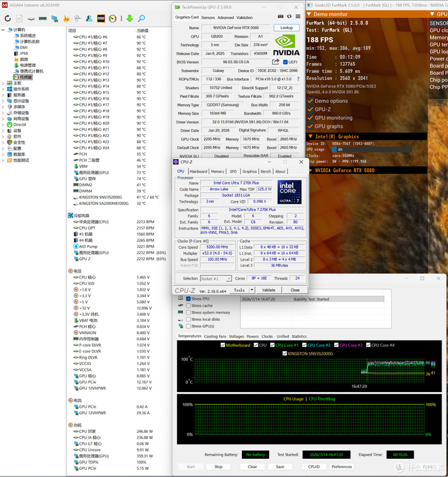The width and height of the screenshot is (448, 477).
Task: Collapse the Intel(R) Graphics section in FurMark
Action: (310, 137)
